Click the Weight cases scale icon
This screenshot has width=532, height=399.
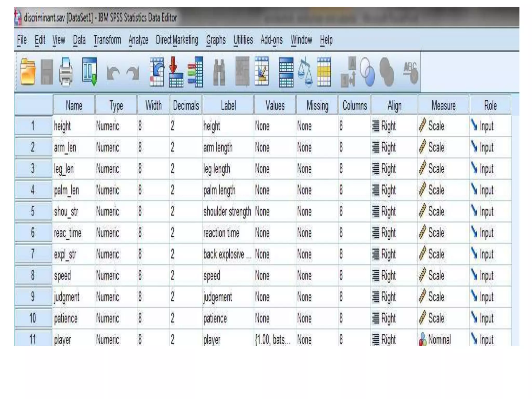click(x=305, y=72)
